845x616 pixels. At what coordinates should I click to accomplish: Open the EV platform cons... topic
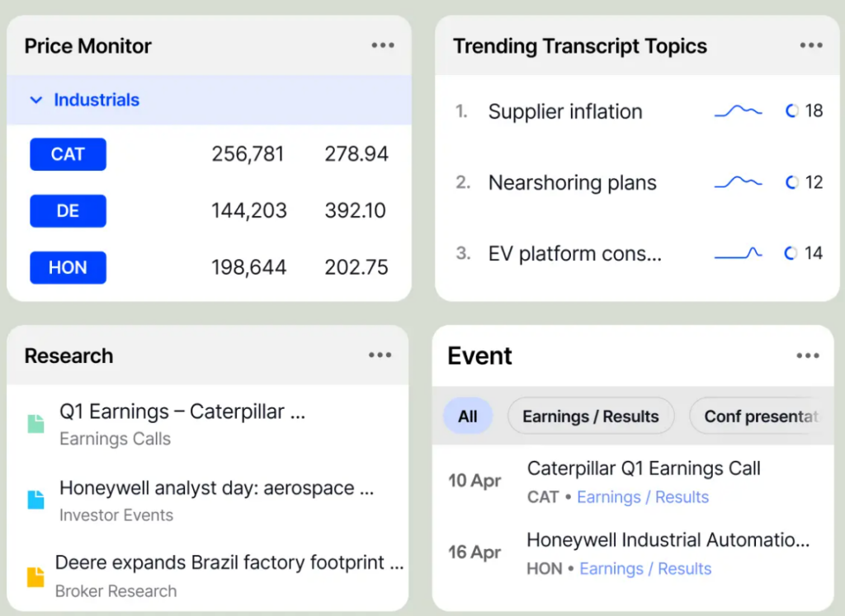coord(574,254)
